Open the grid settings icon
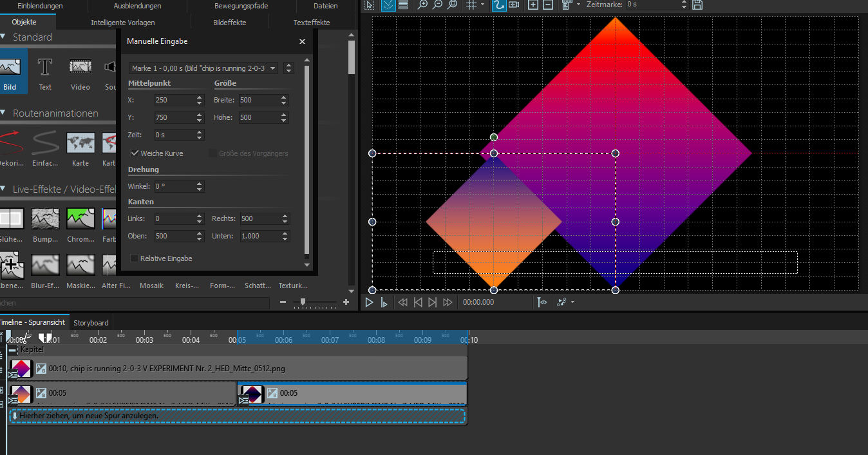The image size is (868, 455). pos(471,5)
